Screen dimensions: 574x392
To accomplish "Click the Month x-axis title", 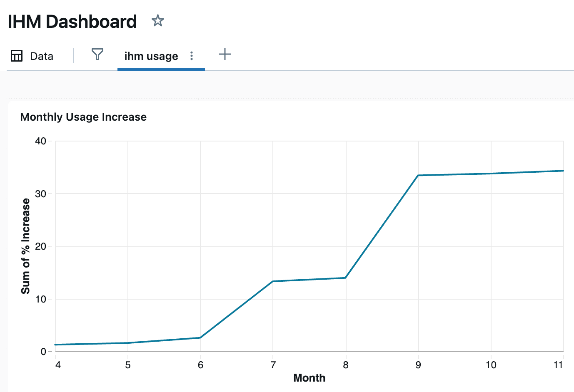I will (x=309, y=378).
